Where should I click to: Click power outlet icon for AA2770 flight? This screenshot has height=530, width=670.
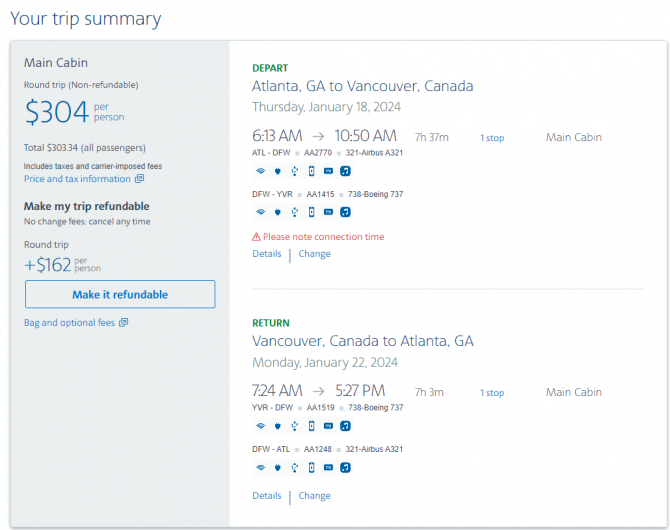pyautogui.click(x=278, y=171)
